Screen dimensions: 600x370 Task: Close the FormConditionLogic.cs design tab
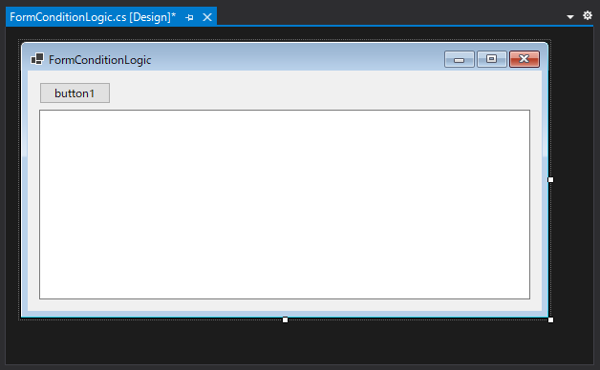(x=207, y=17)
